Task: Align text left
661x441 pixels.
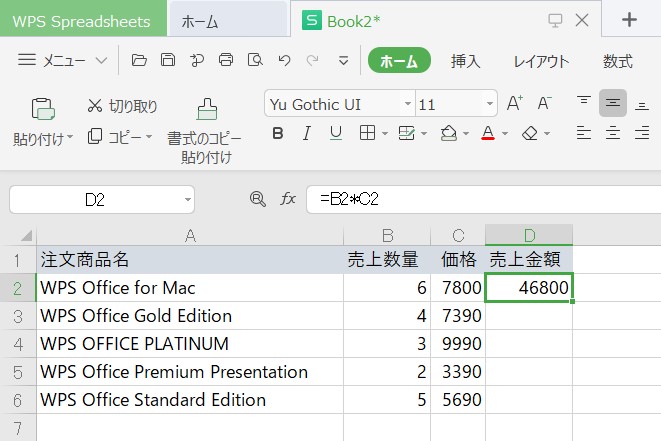Action: coord(583,133)
